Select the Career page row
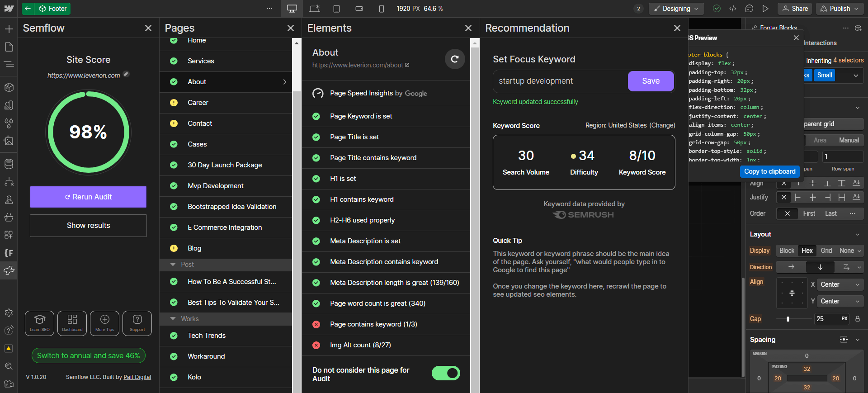868x393 pixels. (226, 103)
